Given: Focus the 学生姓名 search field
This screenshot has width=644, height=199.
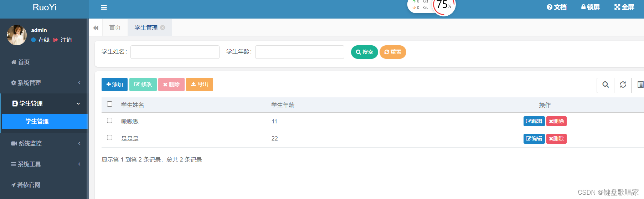Looking at the screenshot, I should pyautogui.click(x=175, y=52).
